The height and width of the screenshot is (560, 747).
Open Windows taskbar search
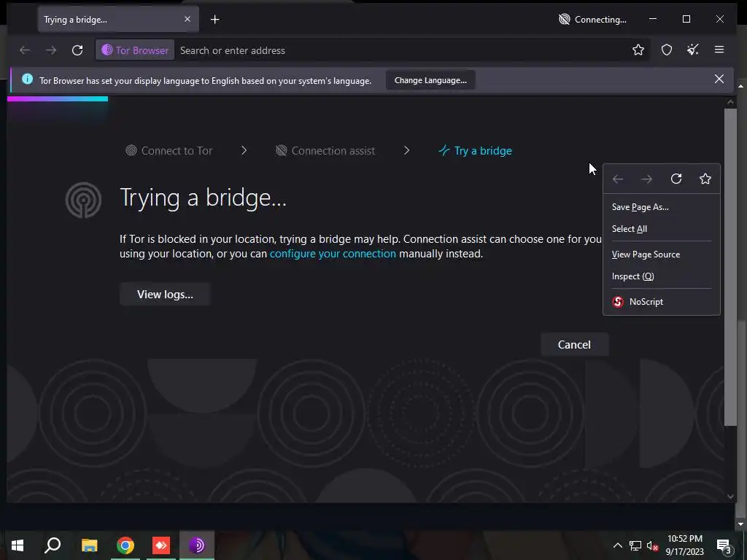[x=53, y=545]
